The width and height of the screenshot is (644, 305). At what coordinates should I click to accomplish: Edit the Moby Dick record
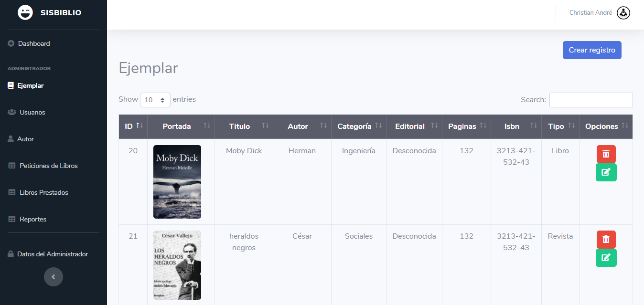pos(606,172)
